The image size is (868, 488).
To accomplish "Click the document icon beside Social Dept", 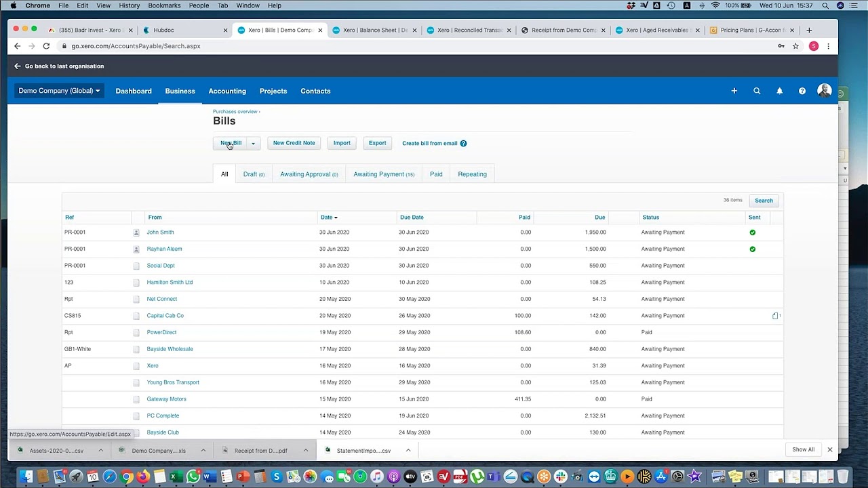I will (x=136, y=266).
